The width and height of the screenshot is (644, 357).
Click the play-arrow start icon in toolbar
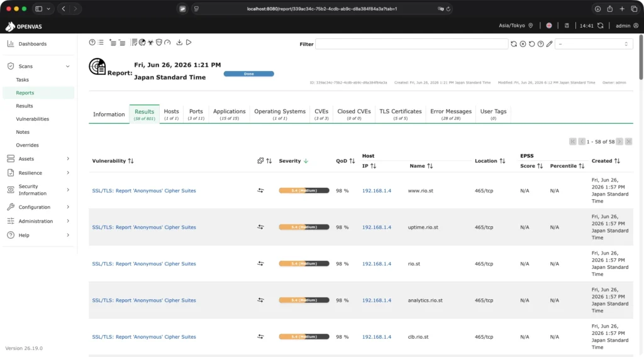189,42
